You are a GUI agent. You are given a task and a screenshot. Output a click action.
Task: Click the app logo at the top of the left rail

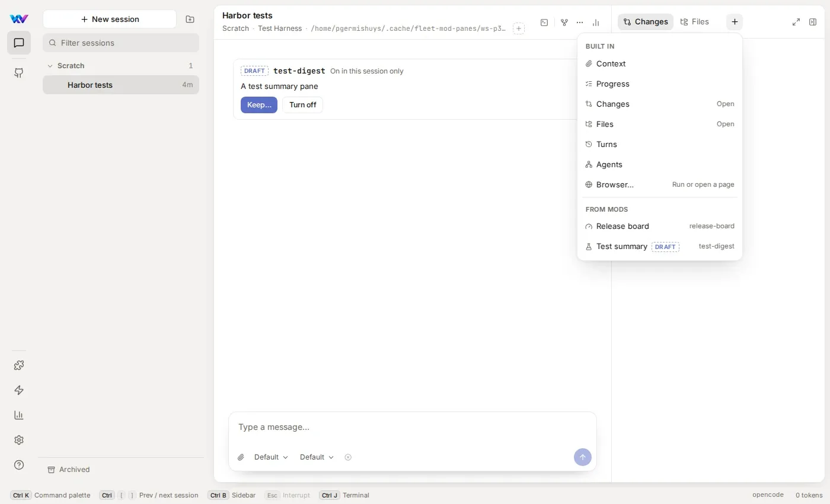[x=19, y=19]
